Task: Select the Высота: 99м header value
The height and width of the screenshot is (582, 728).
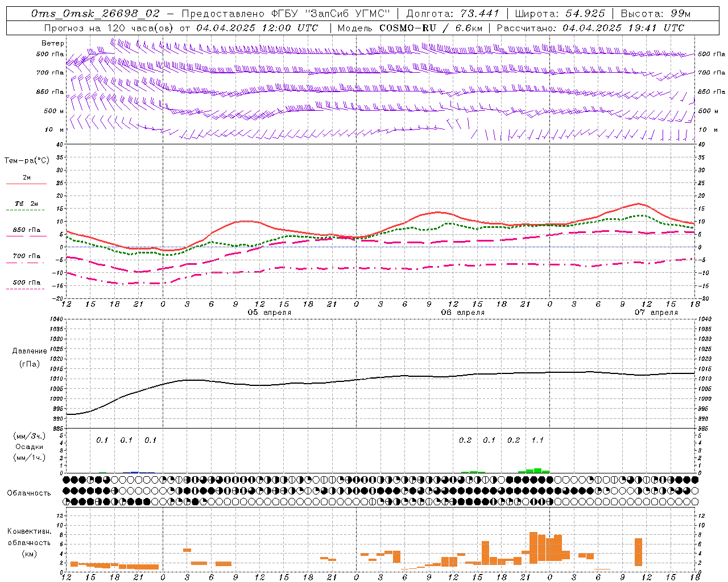Action: pyautogui.click(x=656, y=14)
